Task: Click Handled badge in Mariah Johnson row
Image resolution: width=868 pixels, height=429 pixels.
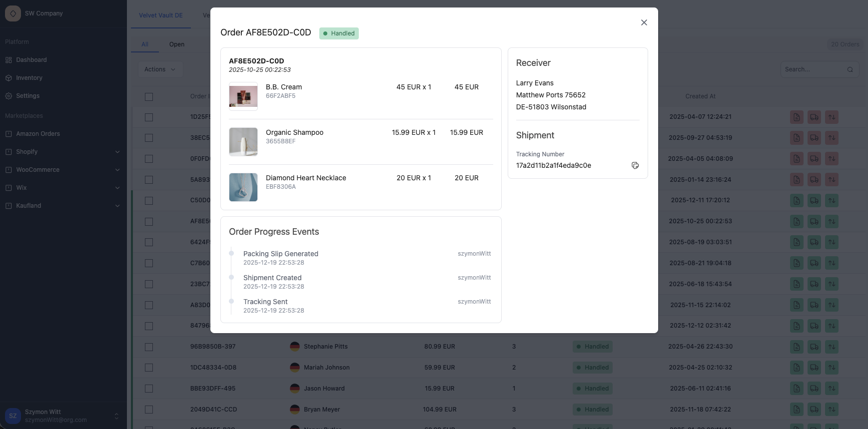Action: pos(593,368)
